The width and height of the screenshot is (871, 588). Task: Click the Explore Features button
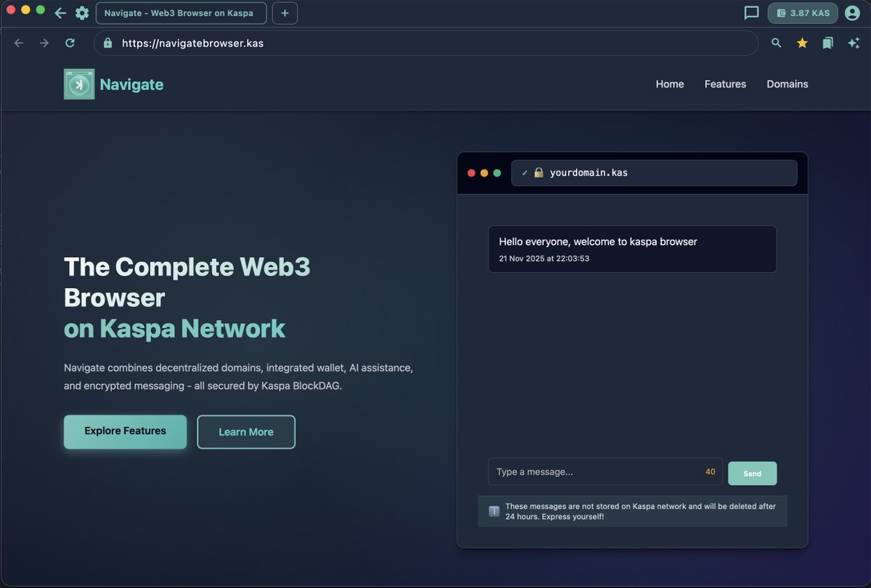(x=125, y=431)
